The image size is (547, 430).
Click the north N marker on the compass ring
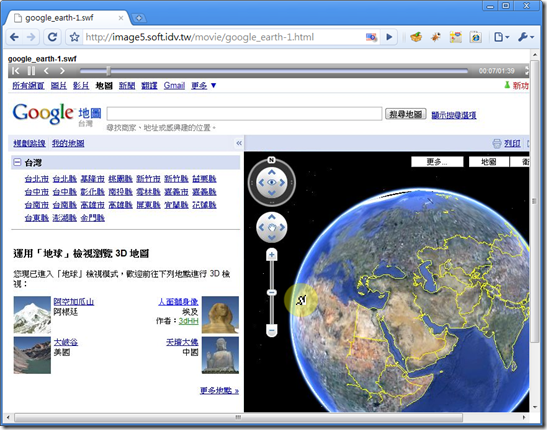(x=271, y=160)
